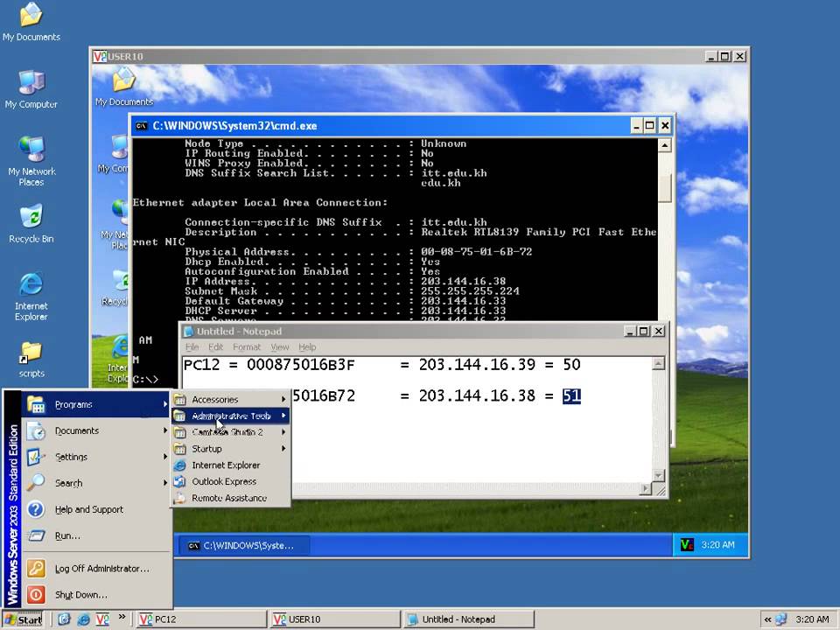Image resolution: width=840 pixels, height=630 pixels.
Task: Switch to Untitled - Notepad taskbar button
Action: [x=469, y=619]
